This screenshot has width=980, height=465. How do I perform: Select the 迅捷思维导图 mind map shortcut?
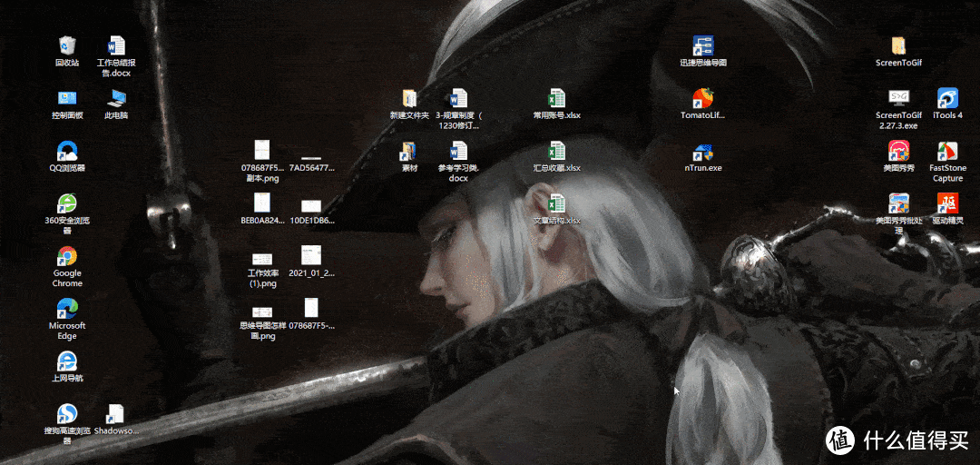703,46
